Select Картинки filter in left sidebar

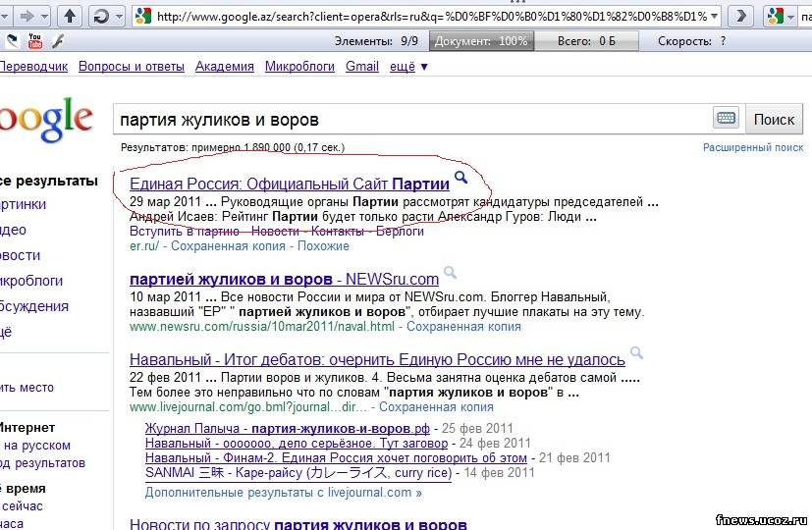click(x=23, y=204)
